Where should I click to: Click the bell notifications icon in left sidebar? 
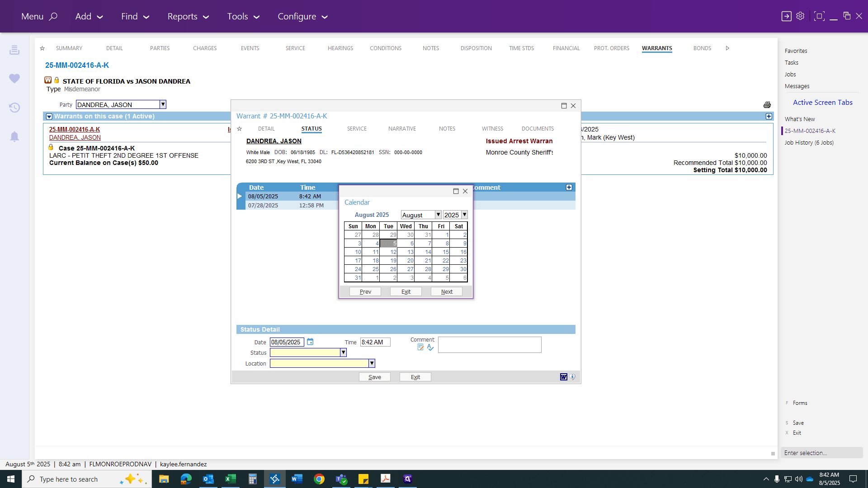[14, 136]
